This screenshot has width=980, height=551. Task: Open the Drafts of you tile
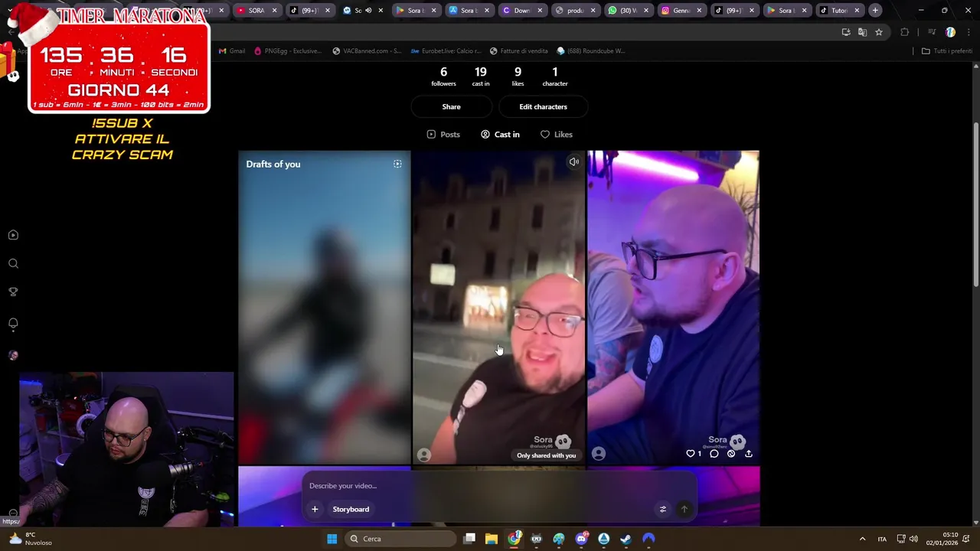click(x=325, y=307)
